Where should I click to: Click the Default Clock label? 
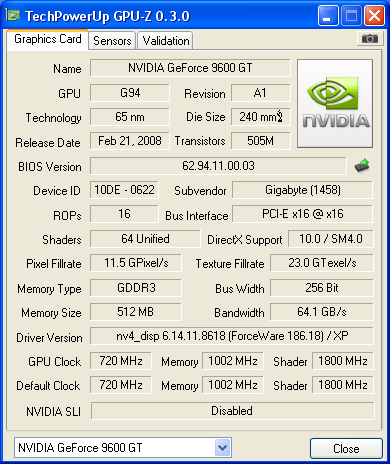[48, 386]
